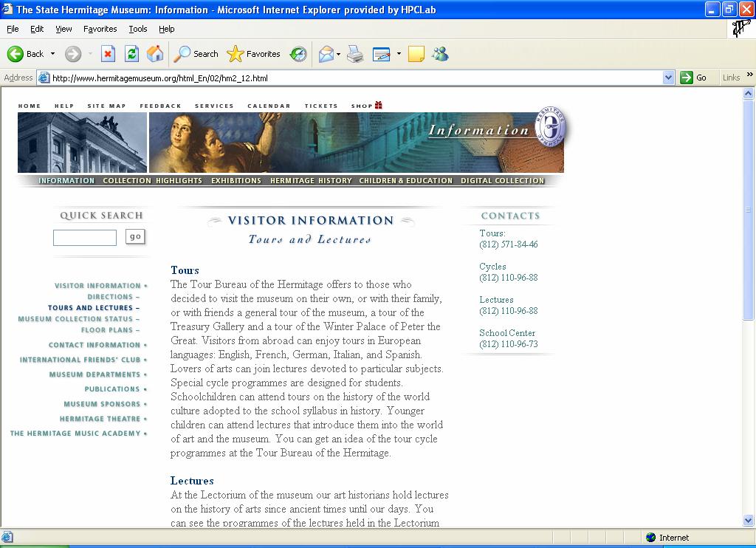Select Children & Education tab
The height and width of the screenshot is (548, 756).
pos(406,180)
